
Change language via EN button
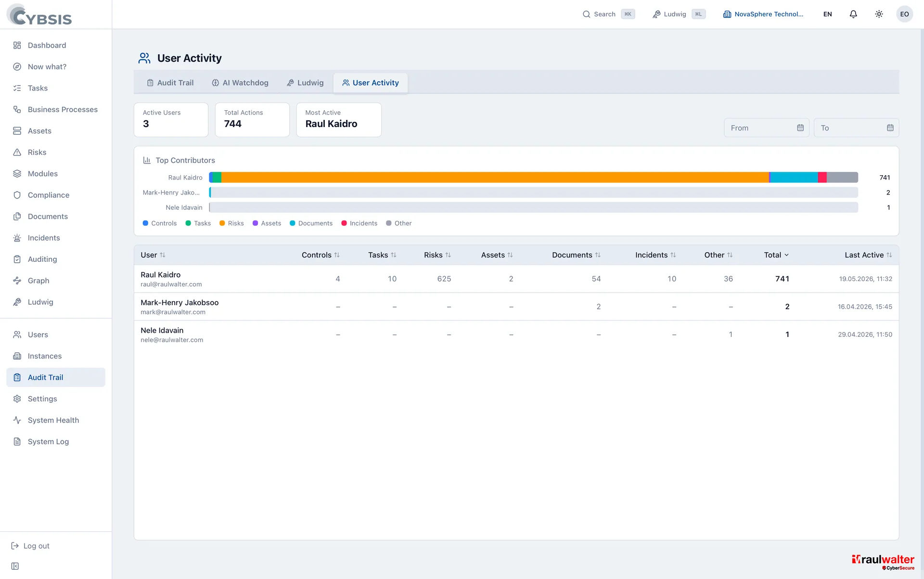828,14
